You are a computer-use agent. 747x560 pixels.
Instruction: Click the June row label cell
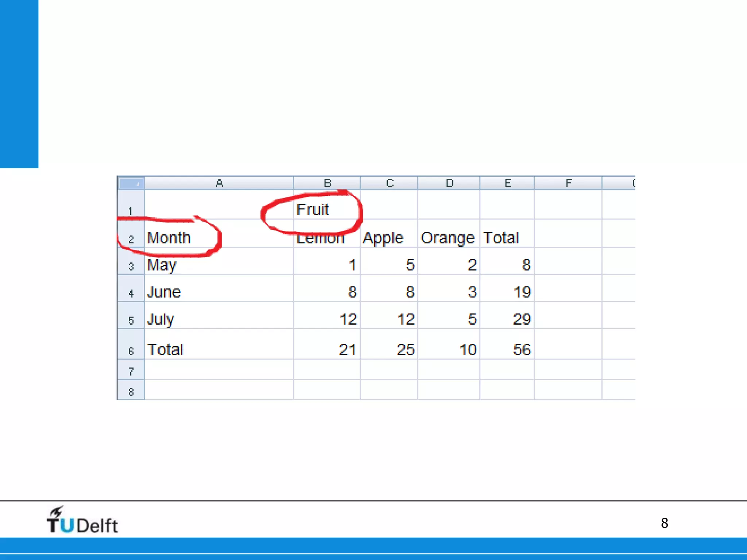tap(164, 292)
